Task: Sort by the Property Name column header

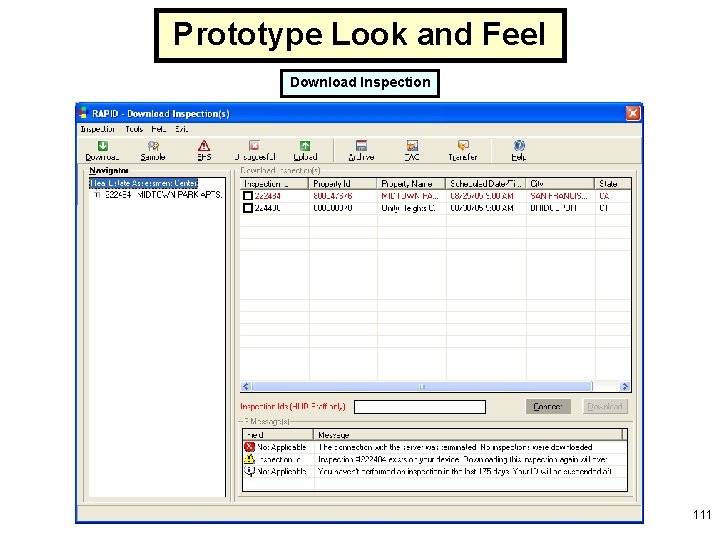Action: (x=411, y=184)
